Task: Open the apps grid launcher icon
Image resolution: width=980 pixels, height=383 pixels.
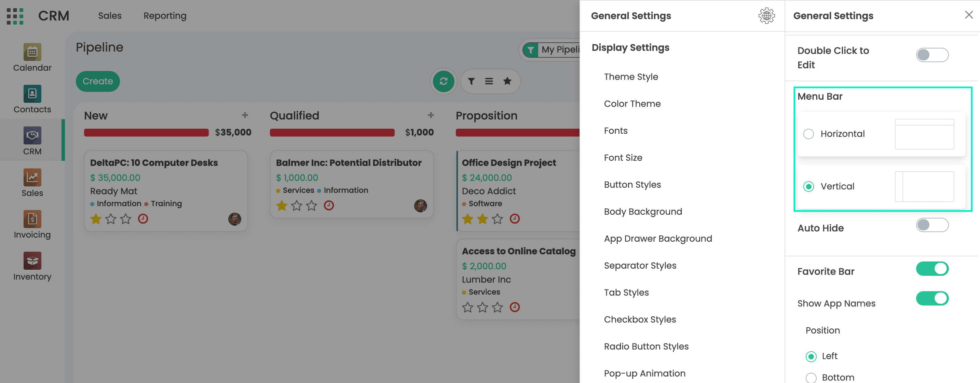Action: 15,16
